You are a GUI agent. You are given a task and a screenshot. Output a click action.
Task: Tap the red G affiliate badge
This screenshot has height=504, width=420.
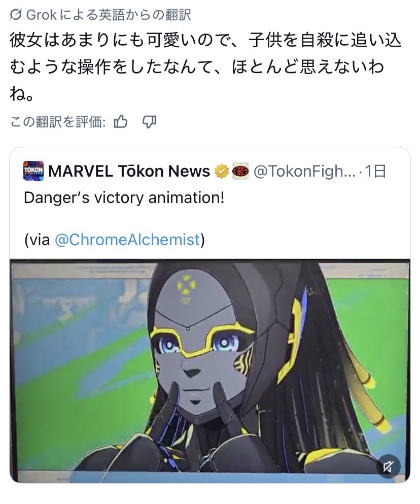coord(240,171)
